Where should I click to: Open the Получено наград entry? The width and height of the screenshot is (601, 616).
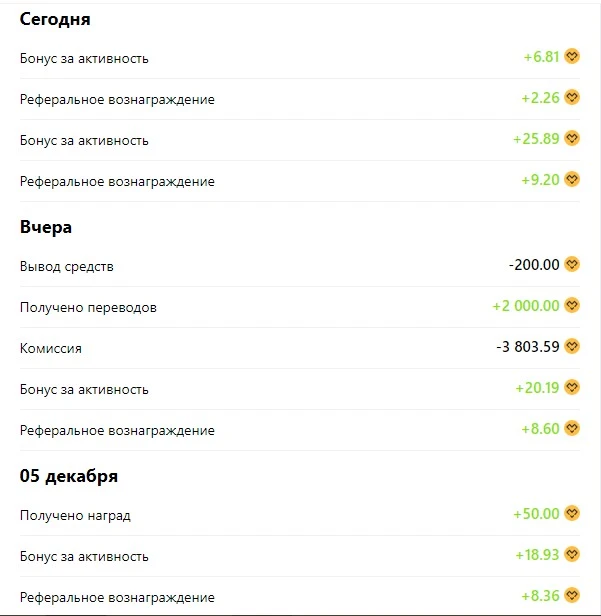(300, 515)
